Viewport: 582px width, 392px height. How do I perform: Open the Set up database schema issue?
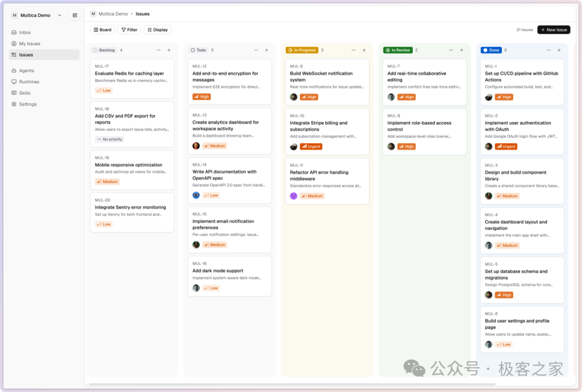click(x=522, y=280)
